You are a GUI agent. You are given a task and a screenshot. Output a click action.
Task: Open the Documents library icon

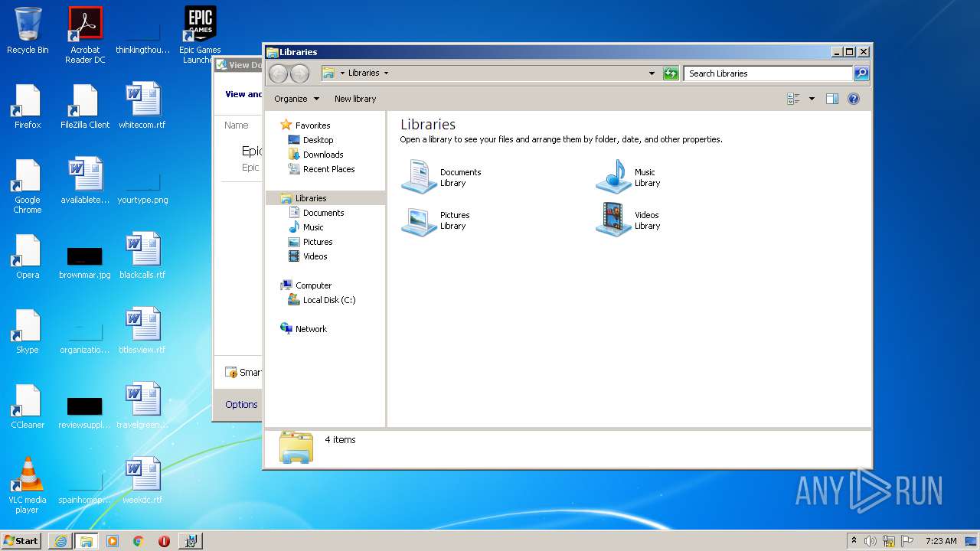pyautogui.click(x=419, y=177)
